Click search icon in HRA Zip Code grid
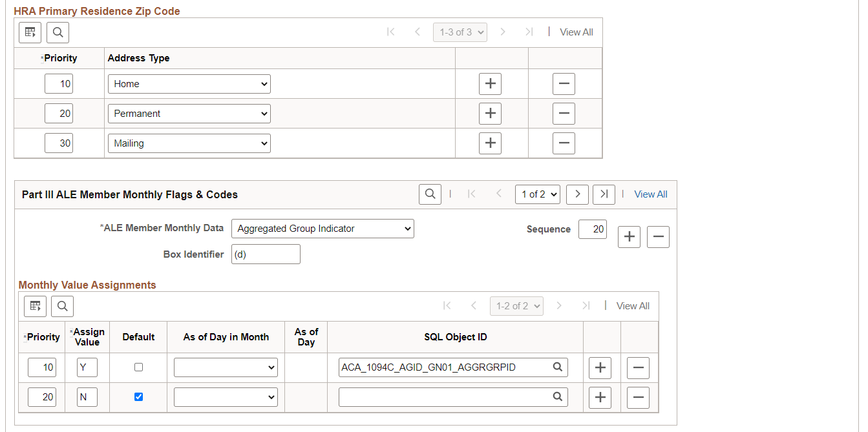This screenshot has height=432, width=868. (58, 32)
